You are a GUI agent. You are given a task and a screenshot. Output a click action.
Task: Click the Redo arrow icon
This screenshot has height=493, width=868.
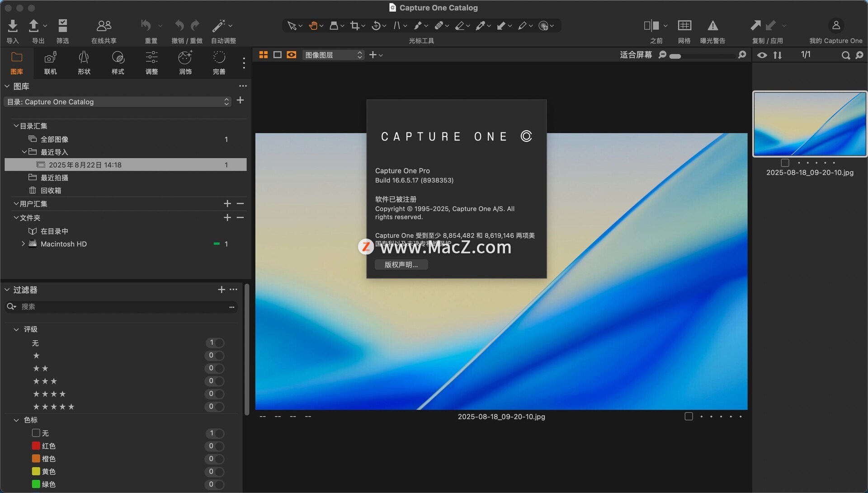pos(195,26)
